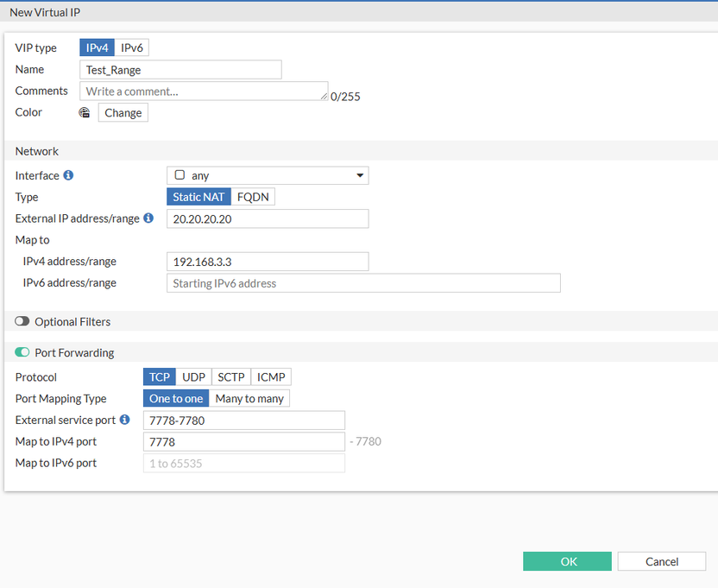718x588 pixels.
Task: Select UDP protocol
Action: tap(193, 376)
